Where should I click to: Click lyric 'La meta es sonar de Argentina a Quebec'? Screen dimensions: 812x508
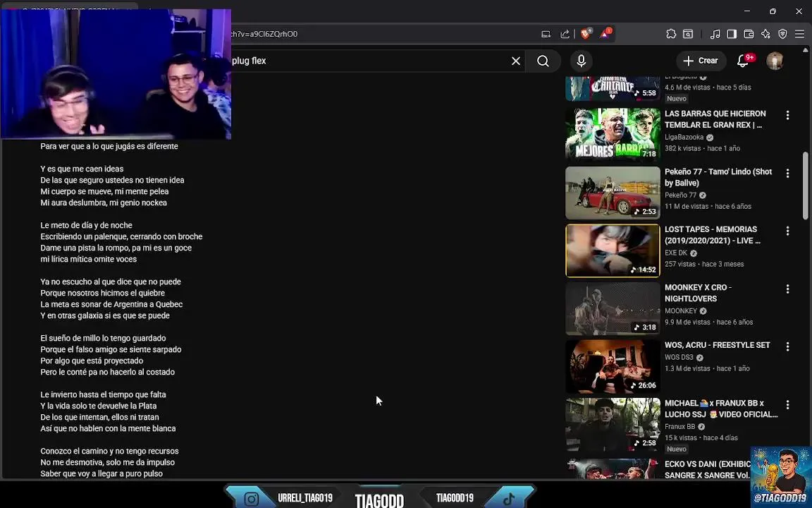(x=111, y=304)
